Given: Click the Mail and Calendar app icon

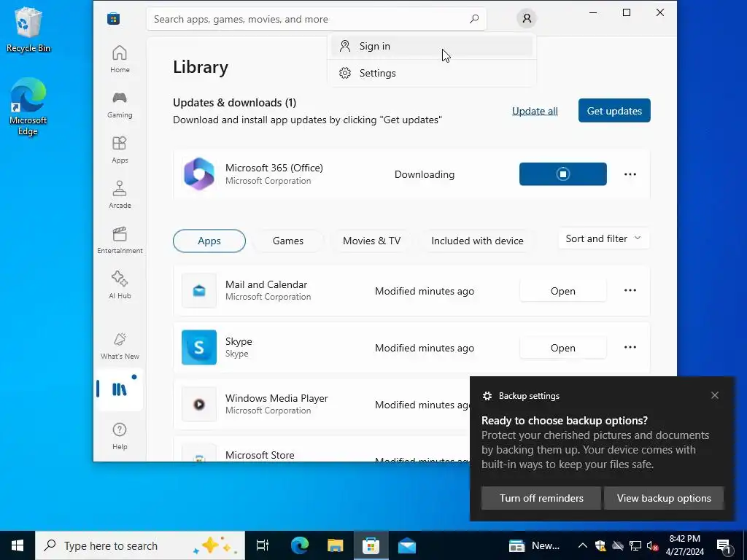Looking at the screenshot, I should pyautogui.click(x=199, y=290).
